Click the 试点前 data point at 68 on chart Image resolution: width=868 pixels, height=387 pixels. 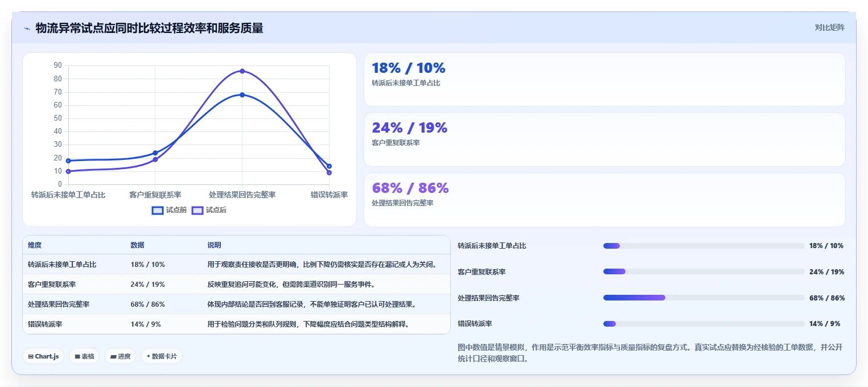point(242,94)
